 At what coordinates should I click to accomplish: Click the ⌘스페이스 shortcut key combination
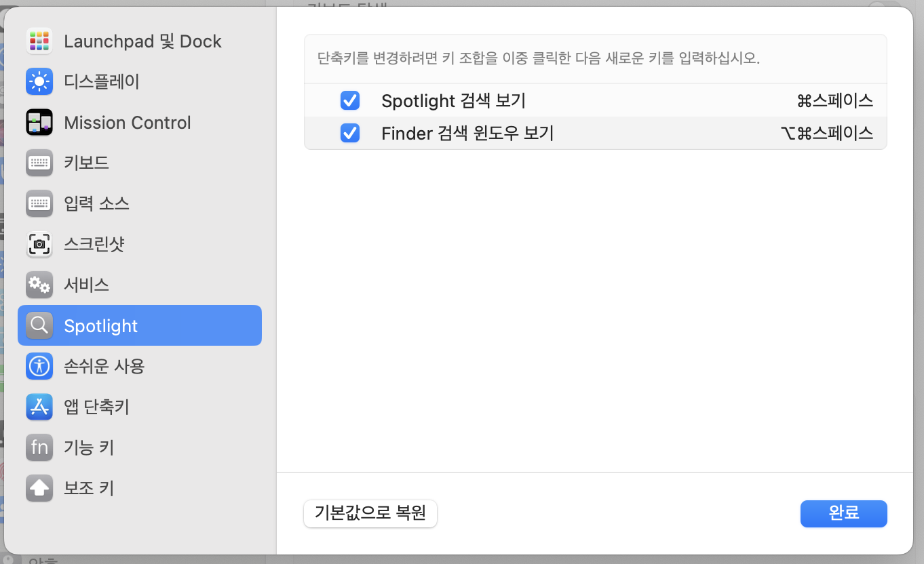[834, 101]
